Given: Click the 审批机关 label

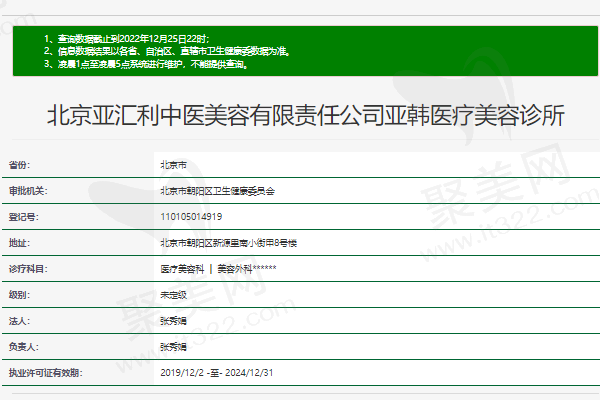Looking at the screenshot, I should (28, 191).
